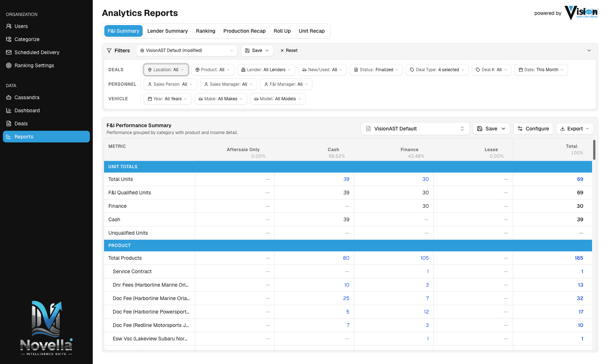Click the Export button

pyautogui.click(x=575, y=129)
